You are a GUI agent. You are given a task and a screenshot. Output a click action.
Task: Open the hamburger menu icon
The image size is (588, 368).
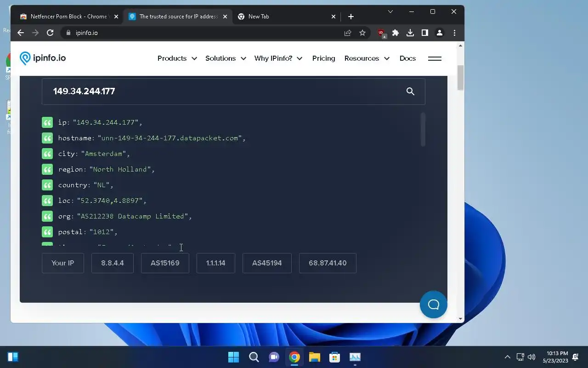point(435,58)
